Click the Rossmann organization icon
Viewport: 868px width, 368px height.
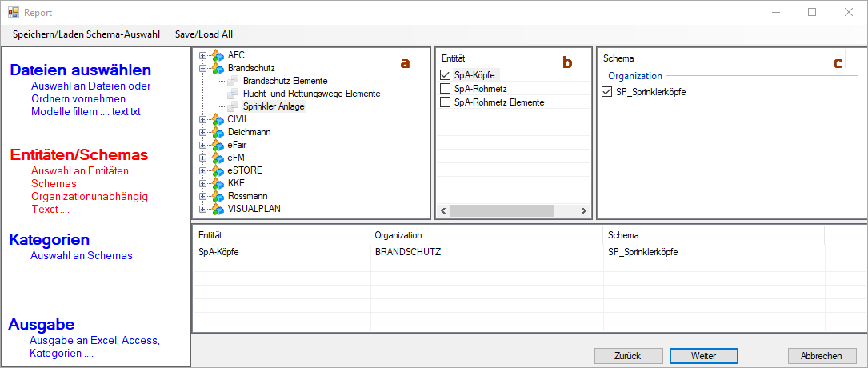218,195
